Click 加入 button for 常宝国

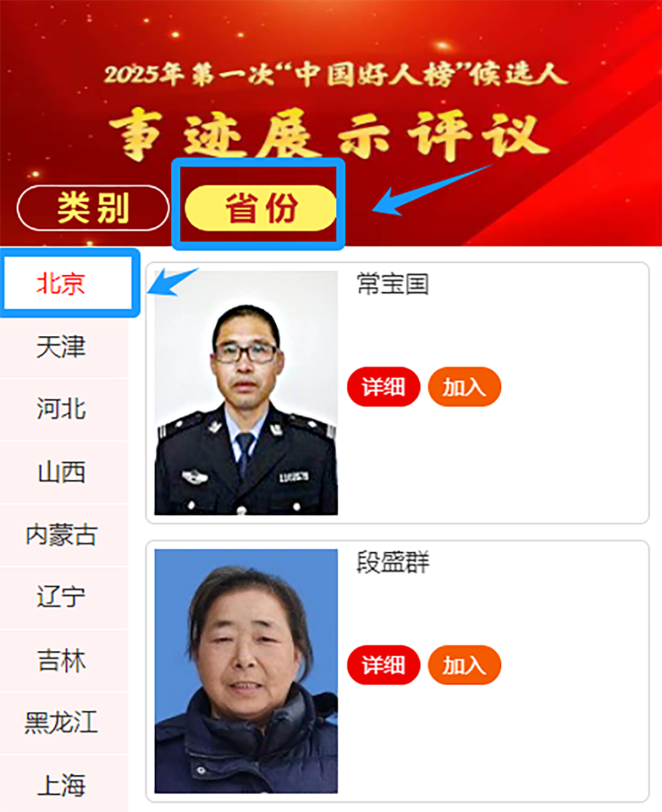[464, 387]
